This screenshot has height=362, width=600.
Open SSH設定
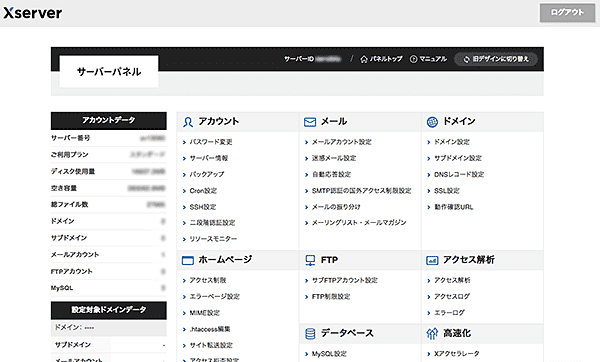(x=203, y=207)
